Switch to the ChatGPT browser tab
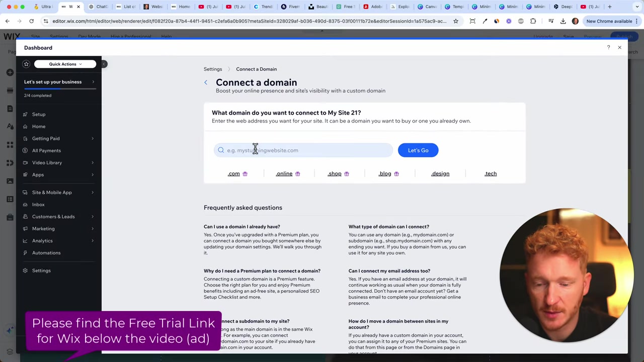Viewport: 644px width, 362px height. click(99, 7)
